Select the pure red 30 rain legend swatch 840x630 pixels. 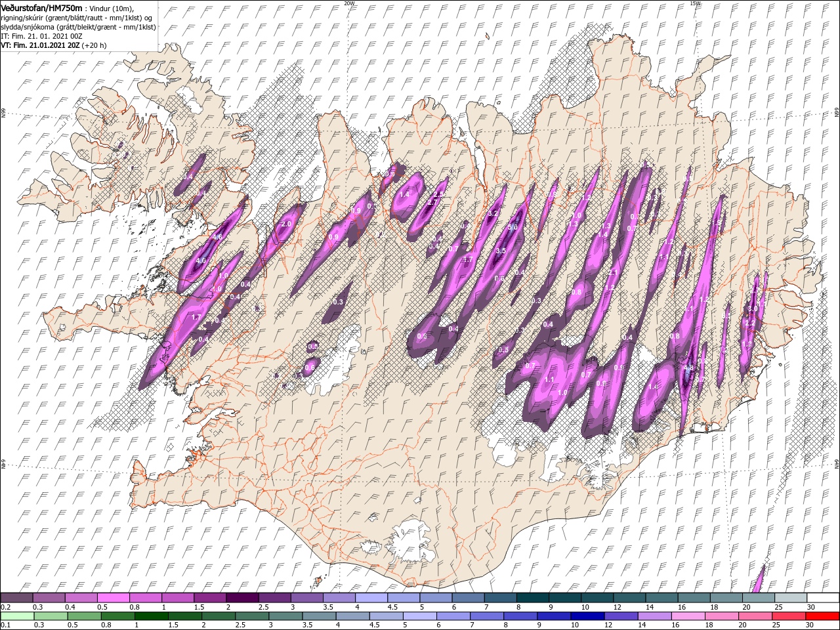(x=822, y=616)
